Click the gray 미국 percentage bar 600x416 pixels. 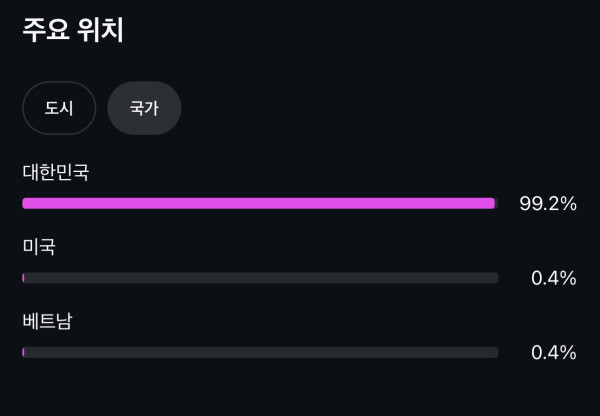point(260,278)
